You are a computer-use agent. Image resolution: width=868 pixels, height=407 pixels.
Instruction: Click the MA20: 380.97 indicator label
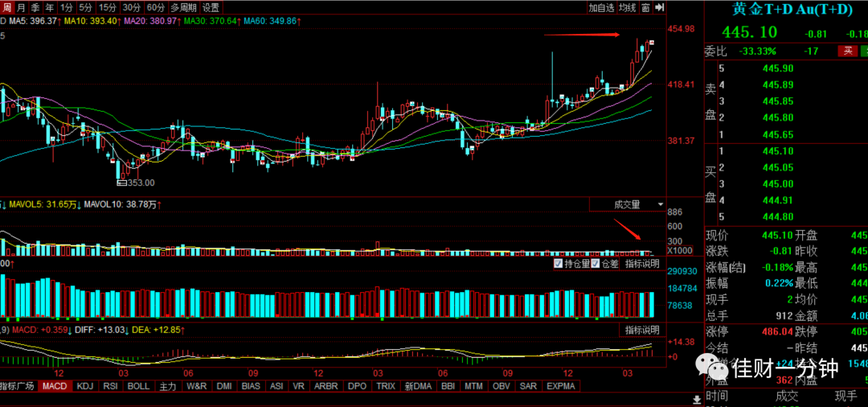coord(151,21)
